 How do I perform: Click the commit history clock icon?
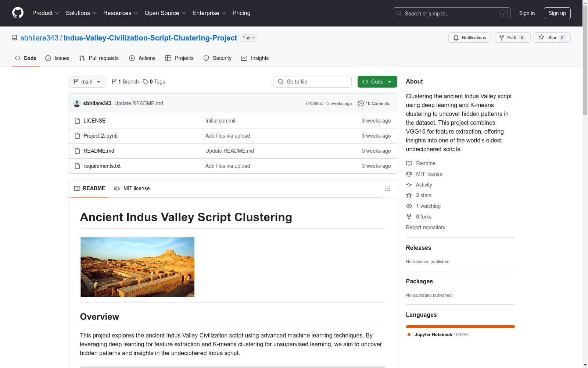361,103
